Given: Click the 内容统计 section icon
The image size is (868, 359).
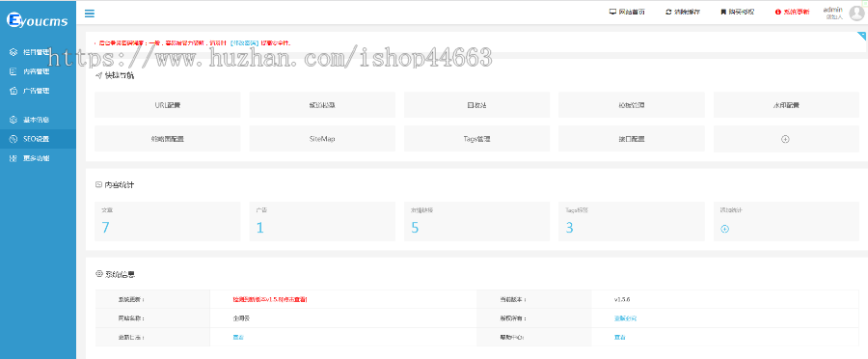Looking at the screenshot, I should 98,184.
